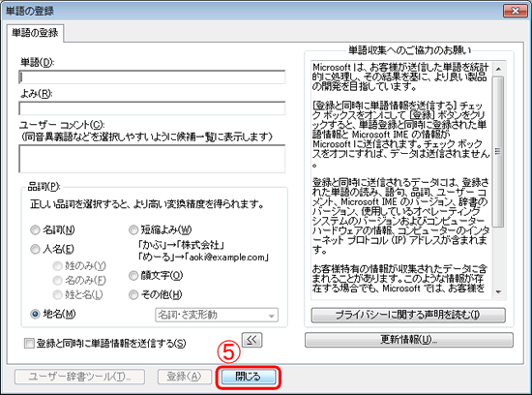Focus the よみ(R) input field
Viewport: 532px width, 395px height.
tap(152, 108)
